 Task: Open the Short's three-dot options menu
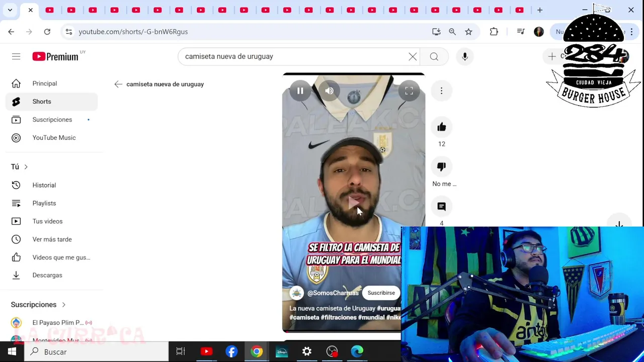(441, 91)
